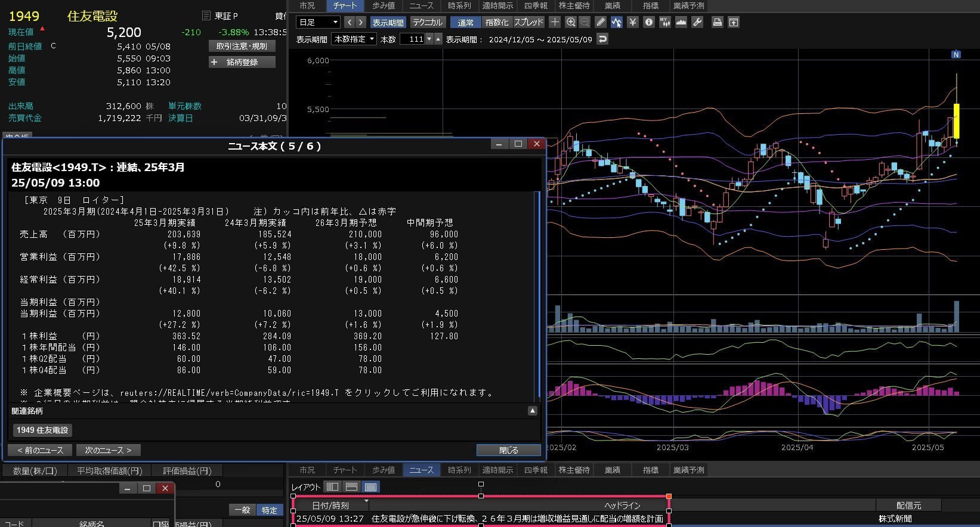980x527 pixels.
Task: Go to next news with 次のニュース
Action: pyautogui.click(x=108, y=450)
